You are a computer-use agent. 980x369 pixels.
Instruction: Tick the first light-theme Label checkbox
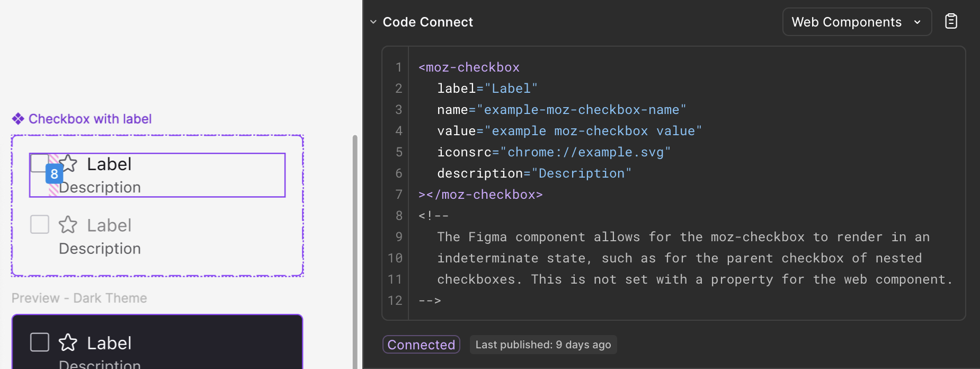[x=38, y=162]
